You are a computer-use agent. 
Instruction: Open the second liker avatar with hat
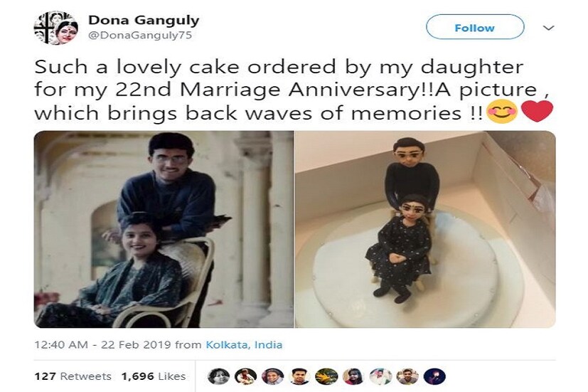(245, 376)
